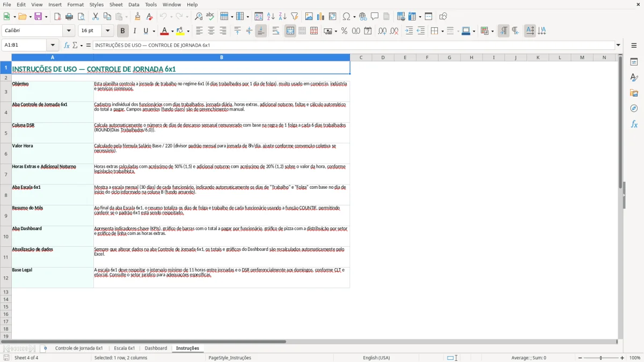Open Find and Replace
The image size is (644, 362).
pos(199,17)
